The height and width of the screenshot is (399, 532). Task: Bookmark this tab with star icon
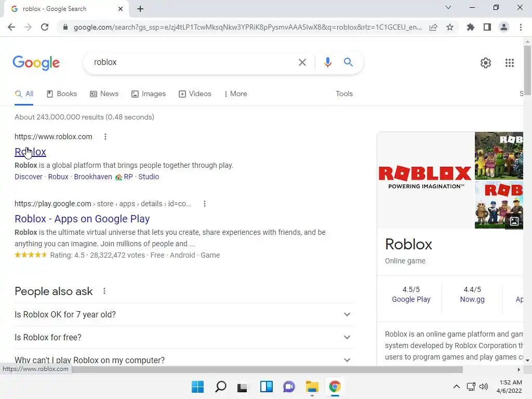click(x=450, y=27)
